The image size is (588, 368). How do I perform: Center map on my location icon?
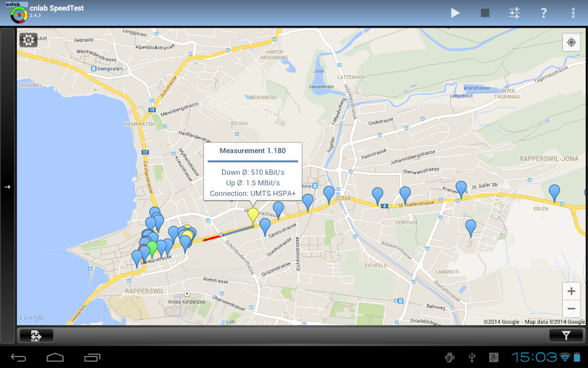[571, 42]
